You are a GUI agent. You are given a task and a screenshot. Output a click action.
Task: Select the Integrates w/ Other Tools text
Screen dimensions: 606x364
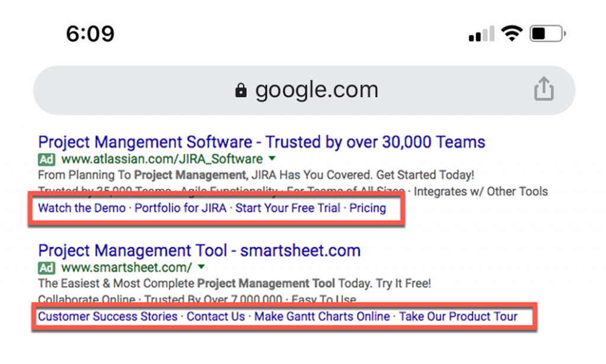point(481,191)
